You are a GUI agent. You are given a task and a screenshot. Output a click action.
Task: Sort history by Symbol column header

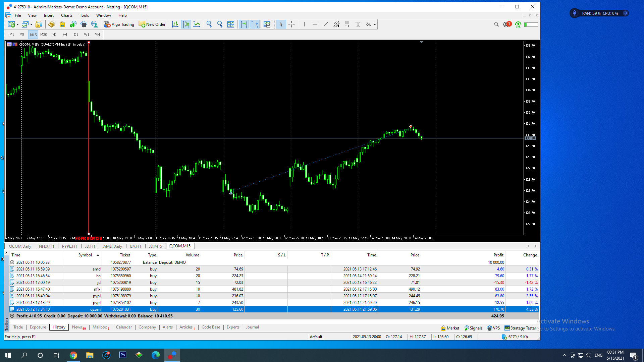coord(85,255)
